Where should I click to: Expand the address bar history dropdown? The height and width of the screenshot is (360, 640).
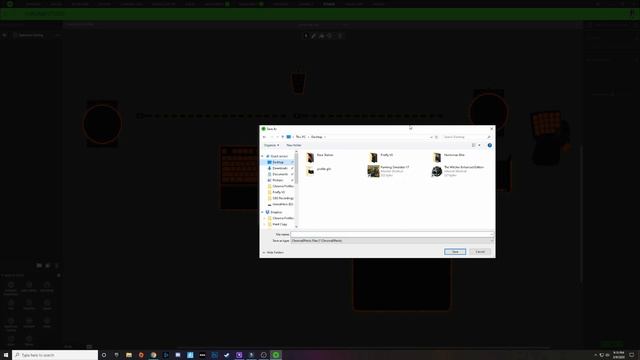431,137
